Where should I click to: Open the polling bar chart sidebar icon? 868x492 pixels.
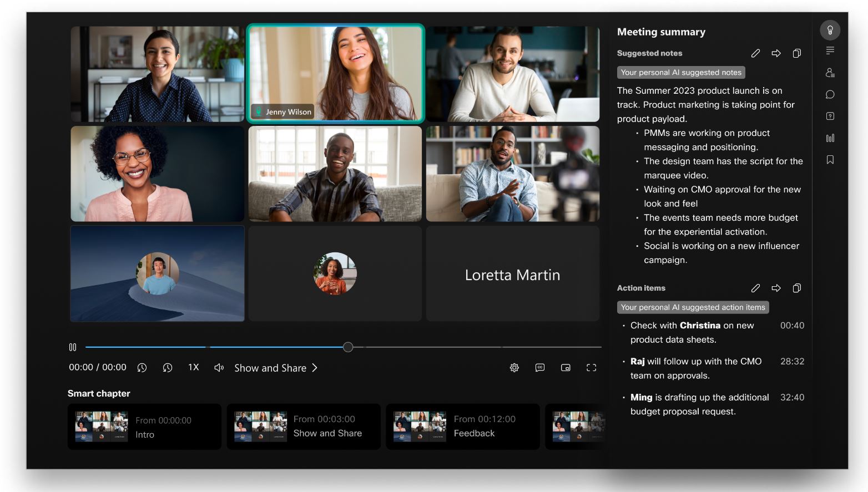click(830, 138)
